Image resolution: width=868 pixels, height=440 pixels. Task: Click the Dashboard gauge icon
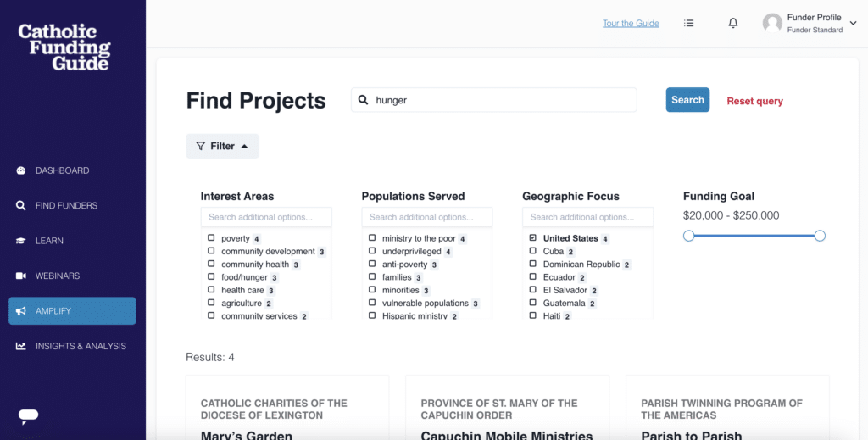tap(21, 170)
